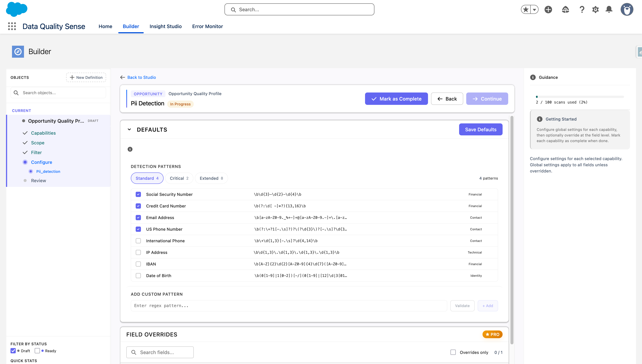
Task: Open the Home tab
Action: [105, 26]
